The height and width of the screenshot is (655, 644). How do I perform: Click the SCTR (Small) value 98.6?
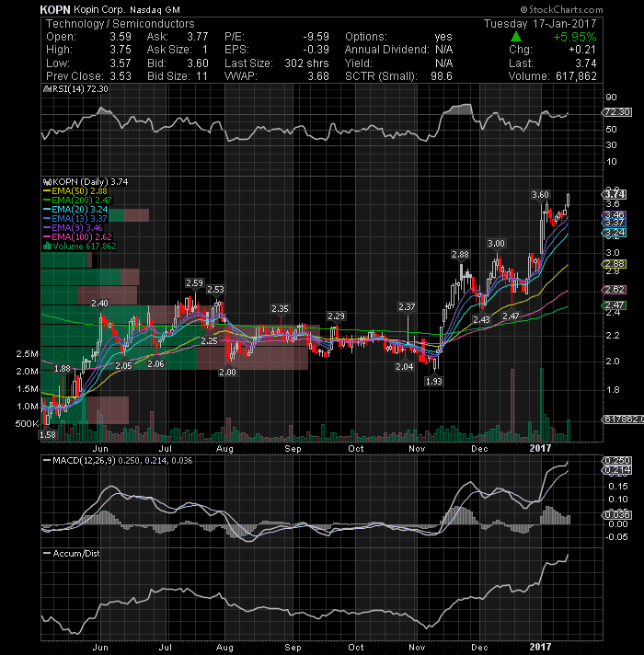442,76
